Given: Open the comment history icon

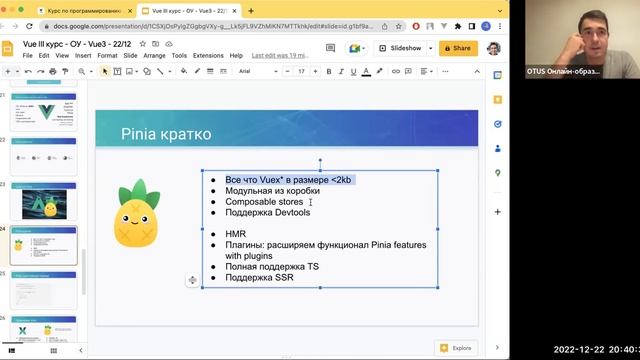Looking at the screenshot, I should tap(330, 48).
